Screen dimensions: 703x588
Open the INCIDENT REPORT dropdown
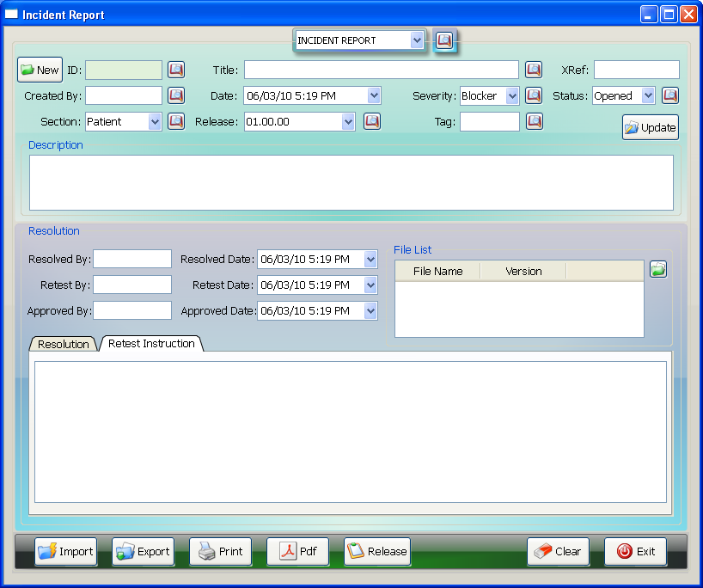click(x=417, y=40)
